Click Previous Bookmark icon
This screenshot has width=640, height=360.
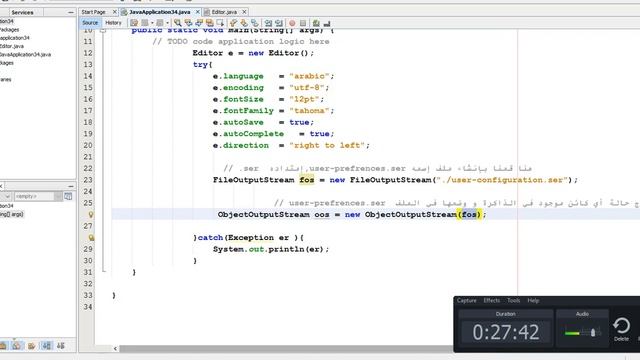tap(233, 23)
